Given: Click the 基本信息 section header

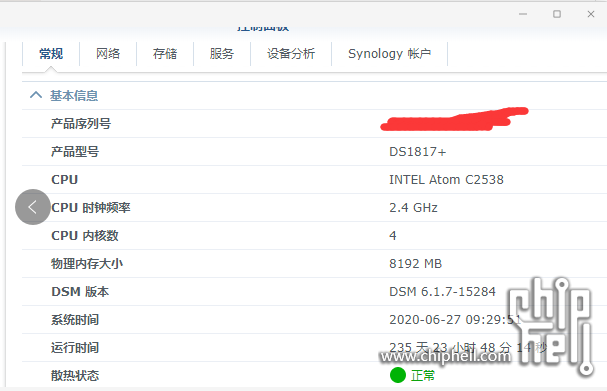Looking at the screenshot, I should pyautogui.click(x=74, y=96).
